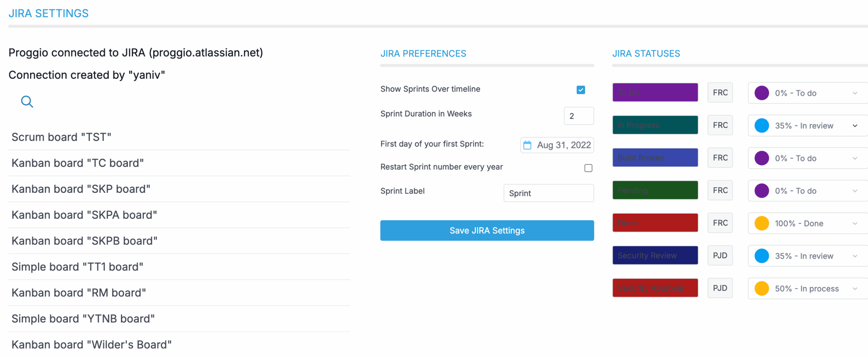The width and height of the screenshot is (868, 356).
Task: Open status dropdown for In Progress row
Action: 808,126
